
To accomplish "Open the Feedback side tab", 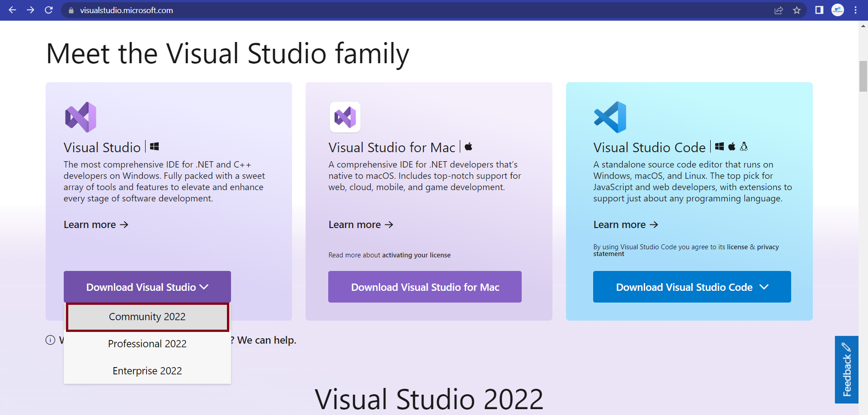I will click(847, 369).
